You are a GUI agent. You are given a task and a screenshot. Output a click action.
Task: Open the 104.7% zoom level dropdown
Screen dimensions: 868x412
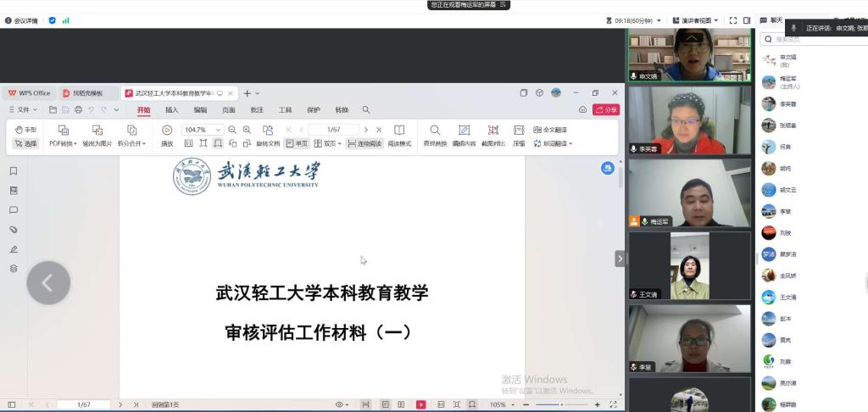click(x=219, y=130)
